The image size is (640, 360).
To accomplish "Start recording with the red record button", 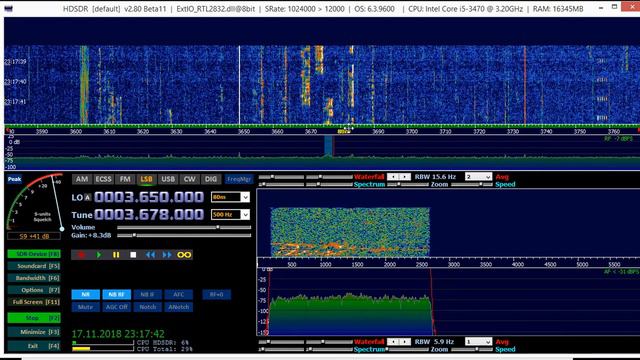I will tap(82, 255).
